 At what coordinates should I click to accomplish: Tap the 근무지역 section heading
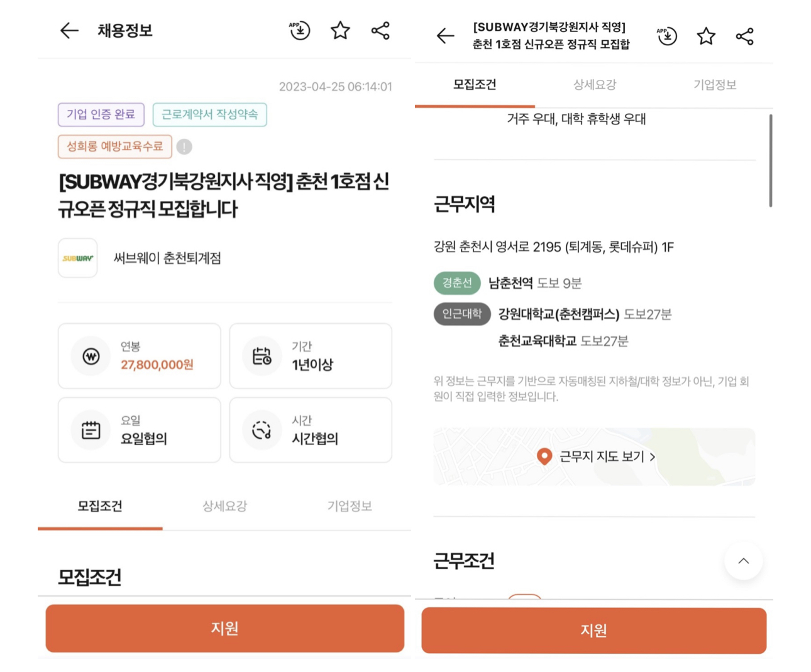click(465, 204)
